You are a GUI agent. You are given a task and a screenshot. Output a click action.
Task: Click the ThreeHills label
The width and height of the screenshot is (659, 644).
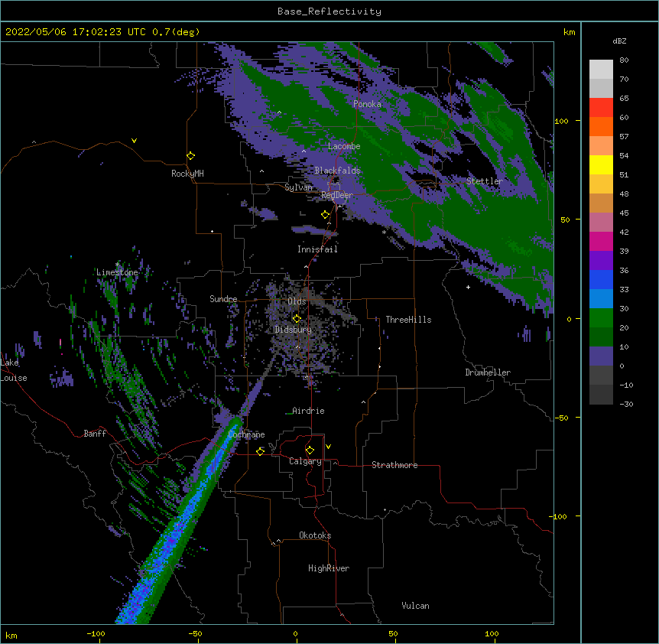[x=408, y=320]
